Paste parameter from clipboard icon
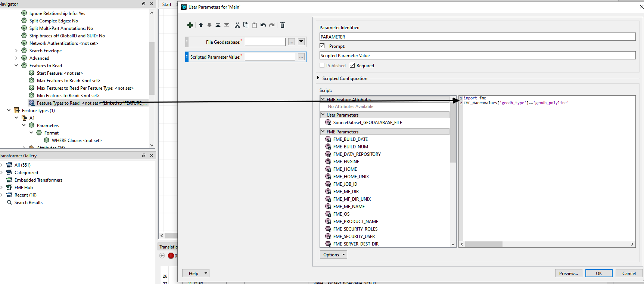644x284 pixels. tap(254, 25)
